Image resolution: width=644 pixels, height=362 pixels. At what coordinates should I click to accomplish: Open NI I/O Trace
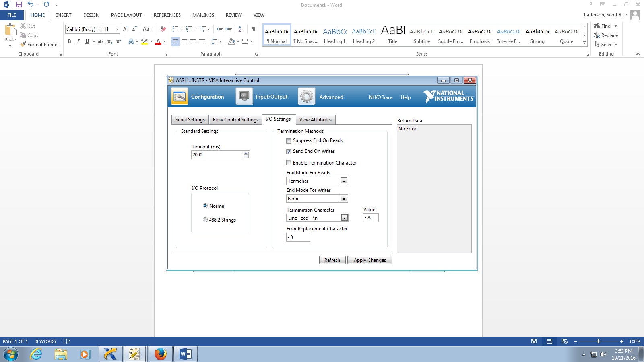coord(381,97)
